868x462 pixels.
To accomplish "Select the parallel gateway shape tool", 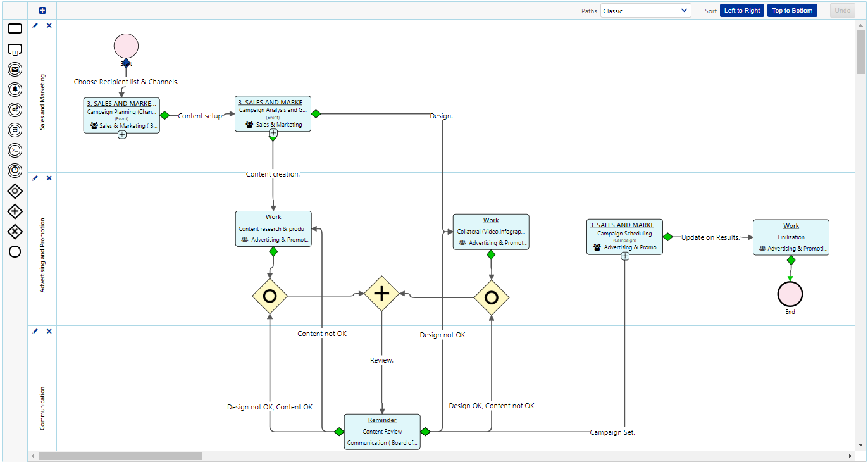I will [15, 211].
